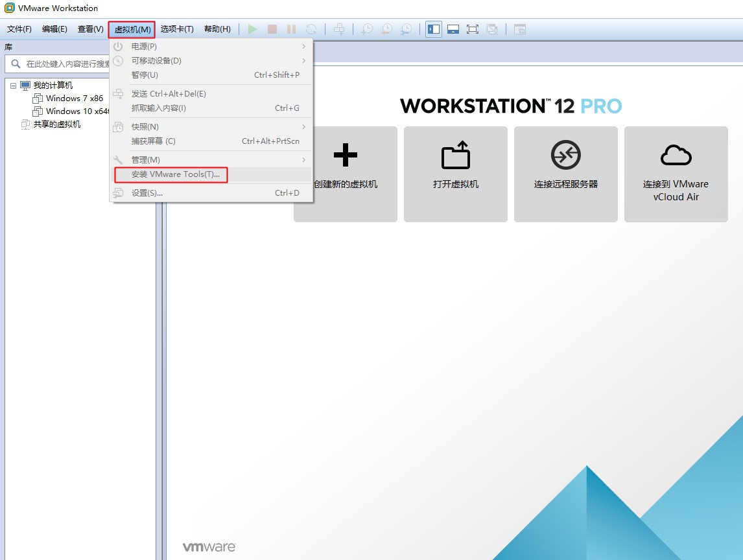Viewport: 743px width, 560px height.
Task: Expand the 可移动设备(D) submenu arrow
Action: click(303, 61)
